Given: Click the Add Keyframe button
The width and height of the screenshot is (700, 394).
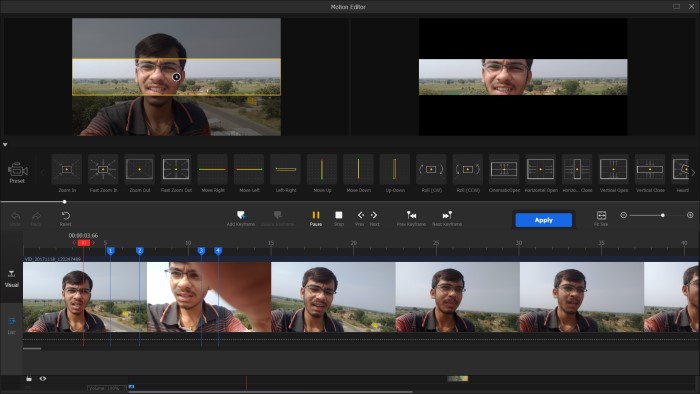Looking at the screenshot, I should click(x=241, y=219).
